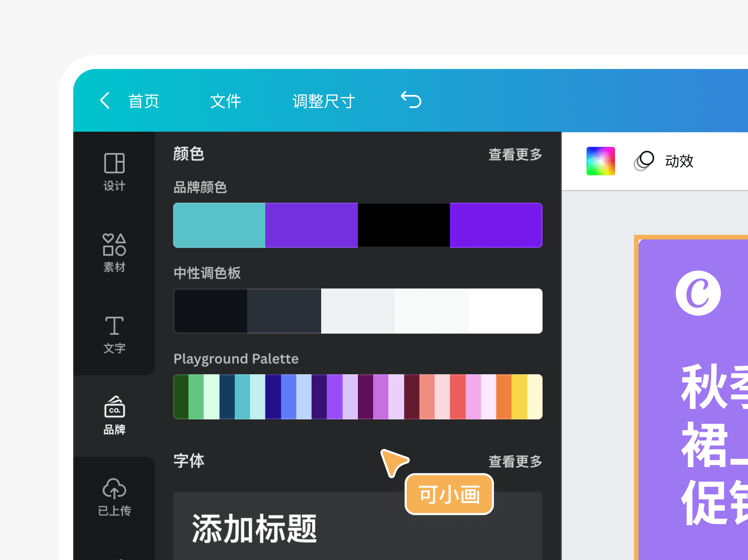Pick the first purple brand color swatch
Image resolution: width=748 pixels, height=560 pixels.
(x=311, y=225)
